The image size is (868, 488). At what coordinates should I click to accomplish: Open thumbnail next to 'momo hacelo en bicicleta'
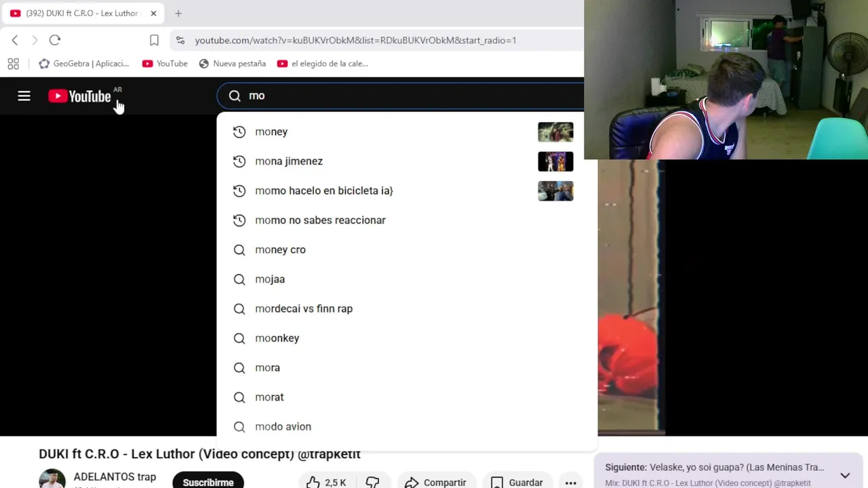555,190
